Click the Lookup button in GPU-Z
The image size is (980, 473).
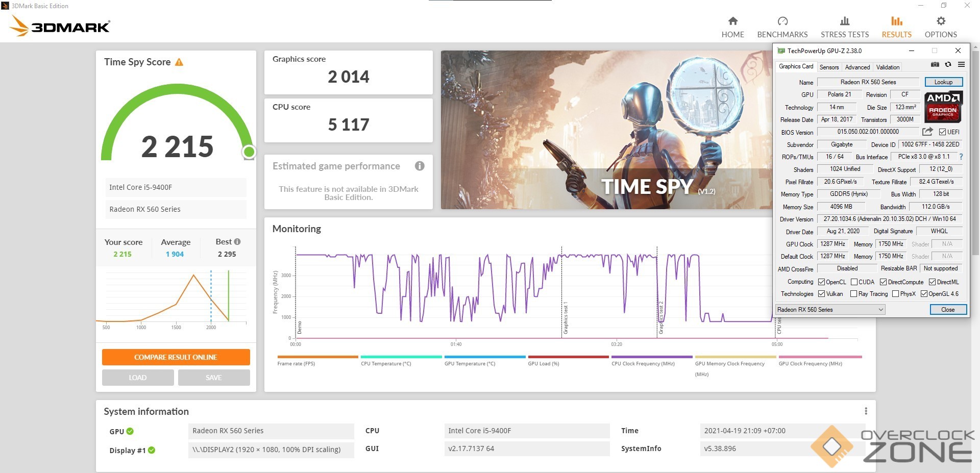tap(943, 82)
